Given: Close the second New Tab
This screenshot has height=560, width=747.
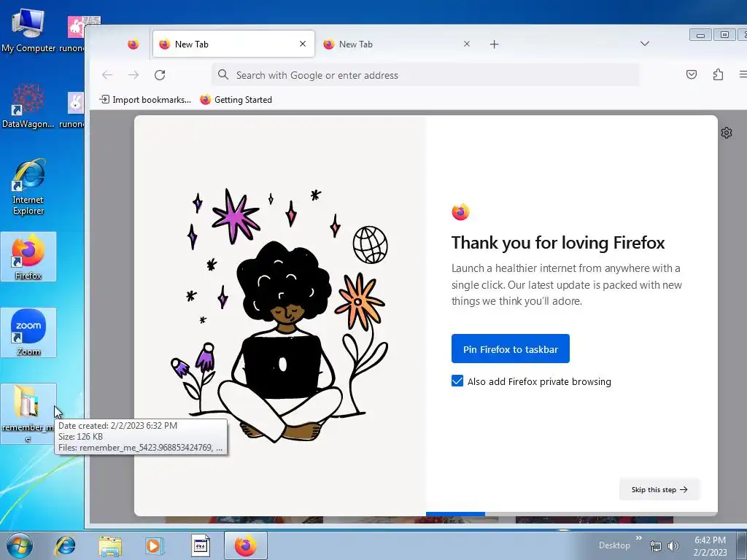Looking at the screenshot, I should [466, 44].
